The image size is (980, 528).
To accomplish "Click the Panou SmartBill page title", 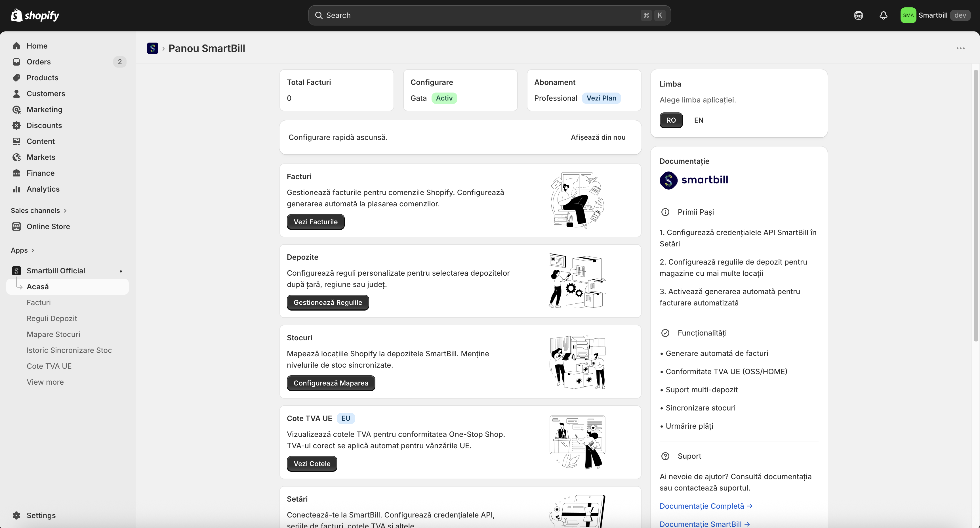I will pyautogui.click(x=207, y=48).
